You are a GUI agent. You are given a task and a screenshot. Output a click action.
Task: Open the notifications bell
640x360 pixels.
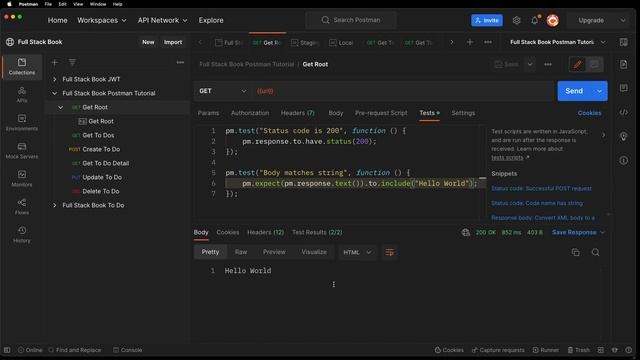[535, 20]
